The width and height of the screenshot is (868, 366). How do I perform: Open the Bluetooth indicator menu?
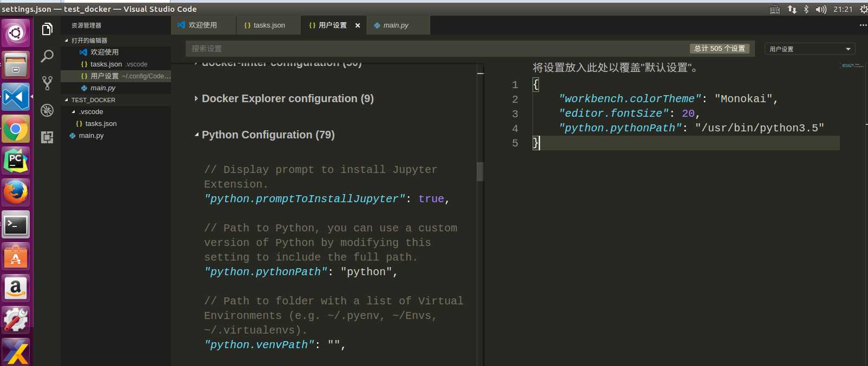[806, 9]
